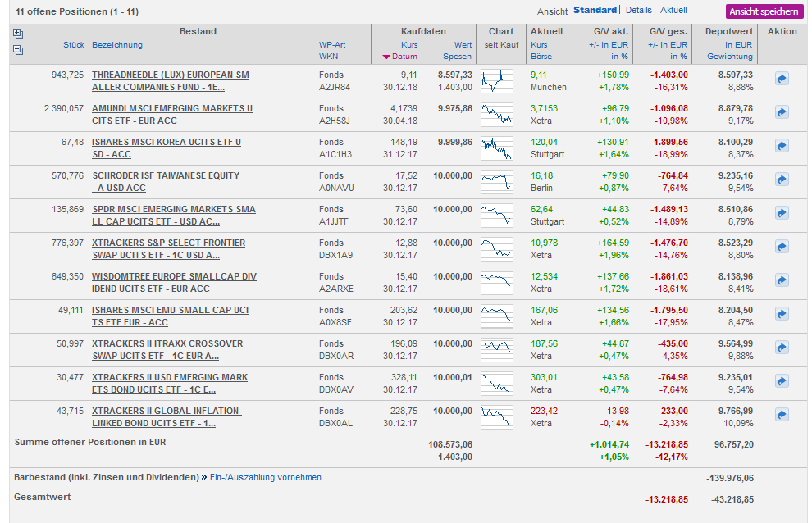Viewport: 812px width, 523px height.
Task: Switch to Details view
Action: click(x=638, y=10)
